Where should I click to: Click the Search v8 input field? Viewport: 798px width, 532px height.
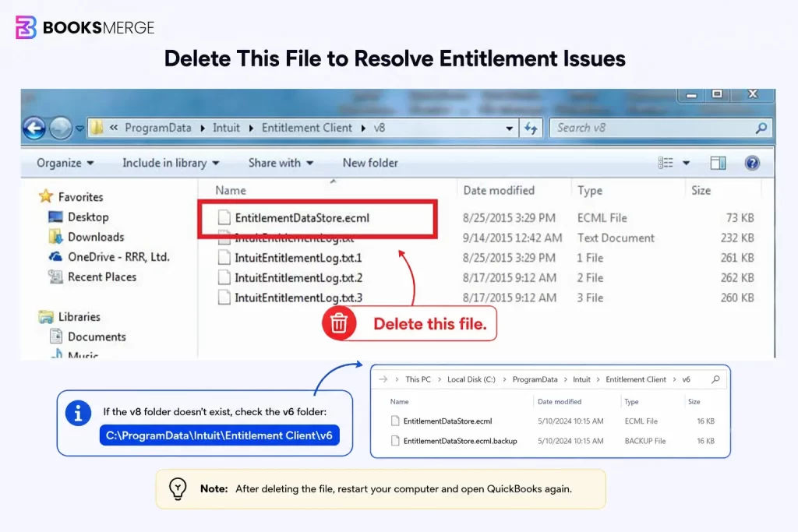coord(660,129)
